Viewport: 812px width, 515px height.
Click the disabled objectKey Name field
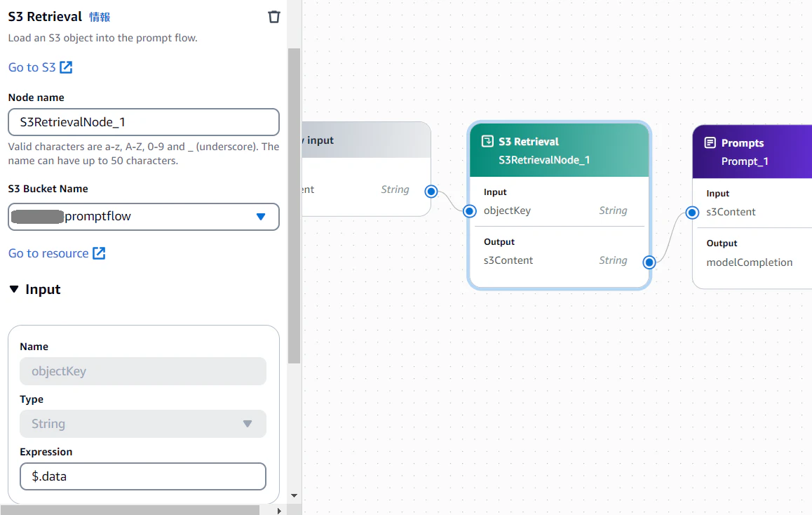(x=143, y=371)
